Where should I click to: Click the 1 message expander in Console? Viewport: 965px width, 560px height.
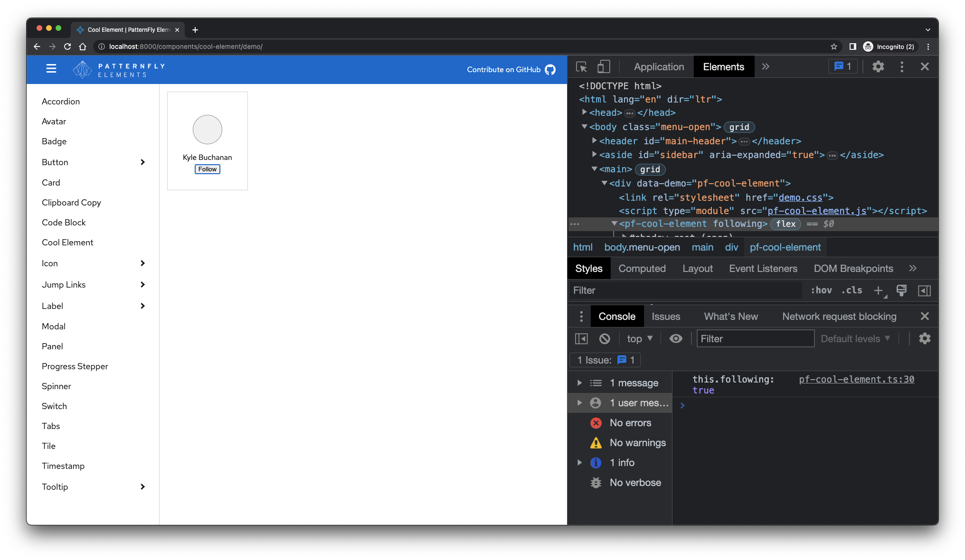[x=579, y=383]
